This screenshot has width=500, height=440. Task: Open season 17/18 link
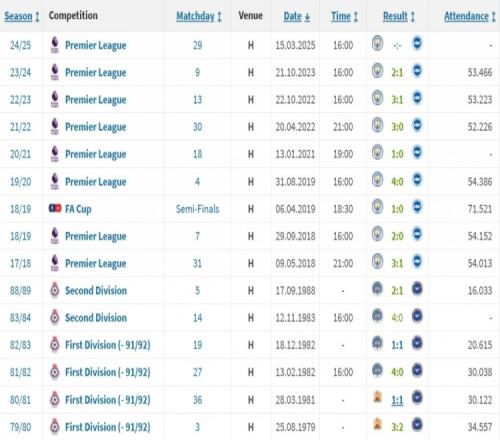(x=20, y=263)
